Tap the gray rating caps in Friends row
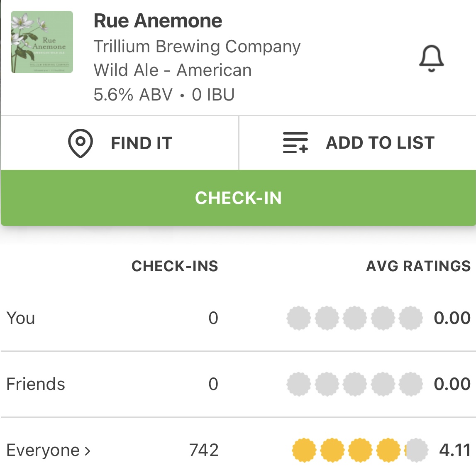476x473 pixels. (354, 384)
